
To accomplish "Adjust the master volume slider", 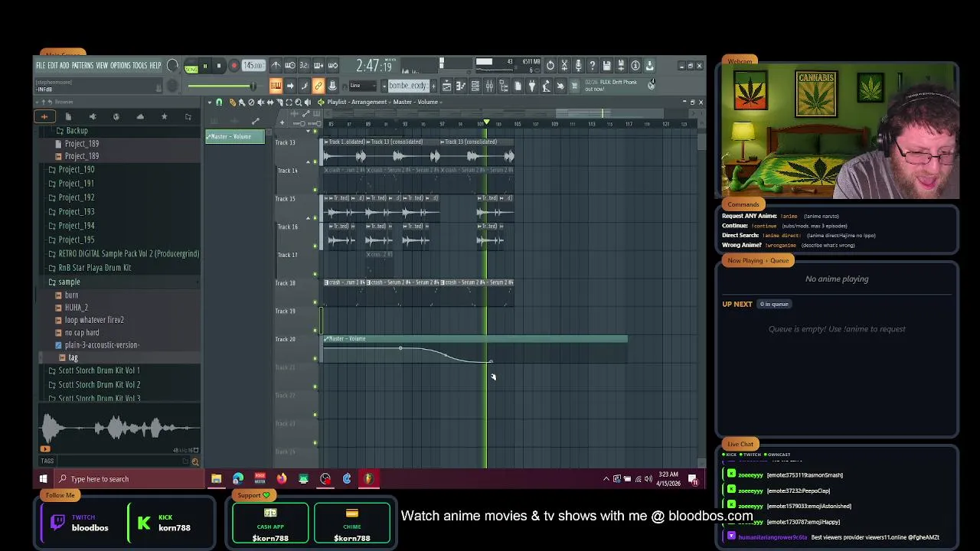I will 223,86.
